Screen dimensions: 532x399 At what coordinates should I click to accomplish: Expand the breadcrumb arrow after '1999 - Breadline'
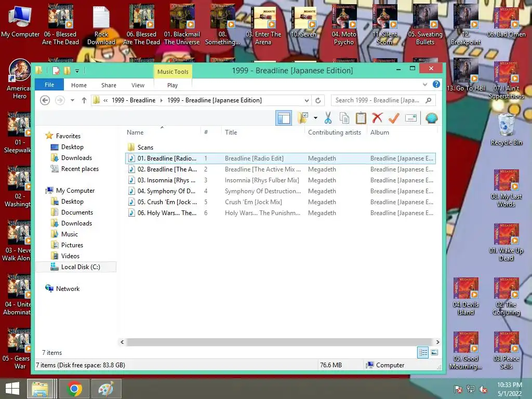(161, 100)
